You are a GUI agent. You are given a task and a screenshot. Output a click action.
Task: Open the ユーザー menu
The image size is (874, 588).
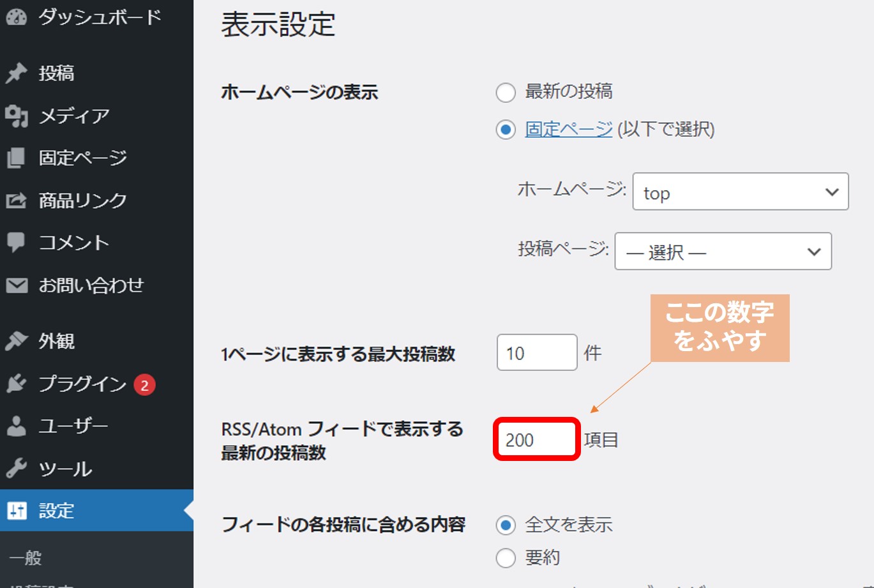[x=73, y=426]
